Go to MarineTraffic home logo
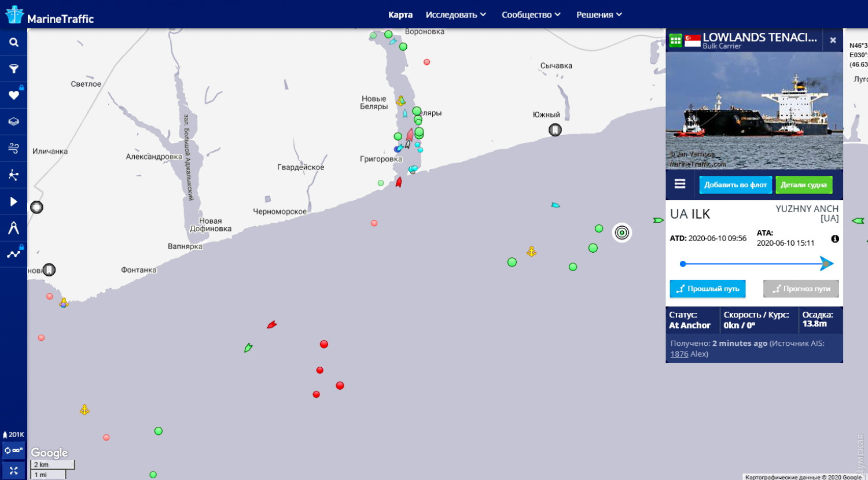 pos(49,16)
